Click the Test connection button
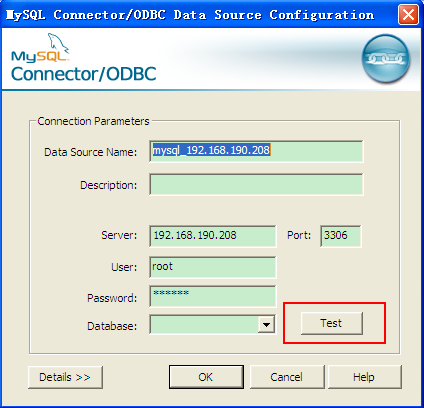This screenshot has width=424, height=408. pyautogui.click(x=332, y=323)
